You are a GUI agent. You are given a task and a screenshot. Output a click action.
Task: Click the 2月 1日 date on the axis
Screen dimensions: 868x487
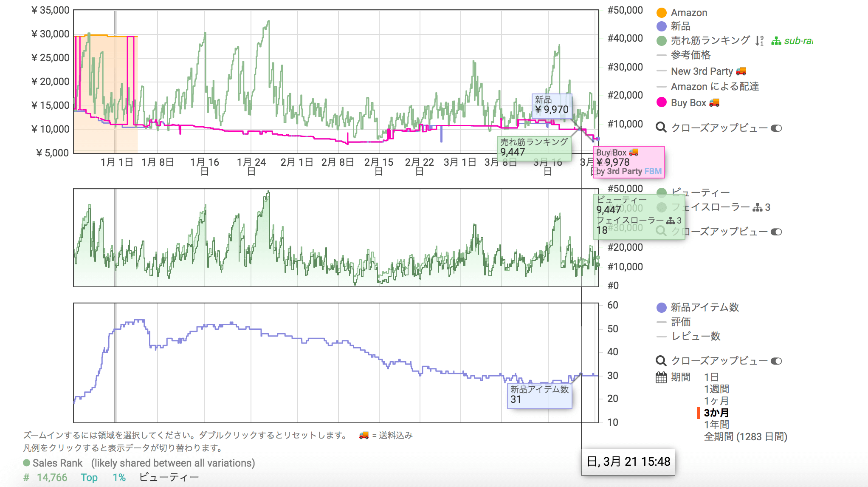point(297,162)
